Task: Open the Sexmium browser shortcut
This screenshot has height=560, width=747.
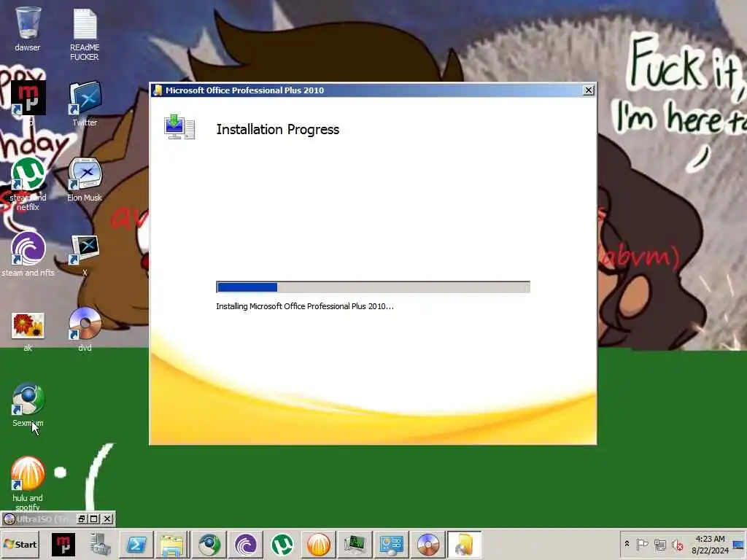Action: click(x=28, y=399)
